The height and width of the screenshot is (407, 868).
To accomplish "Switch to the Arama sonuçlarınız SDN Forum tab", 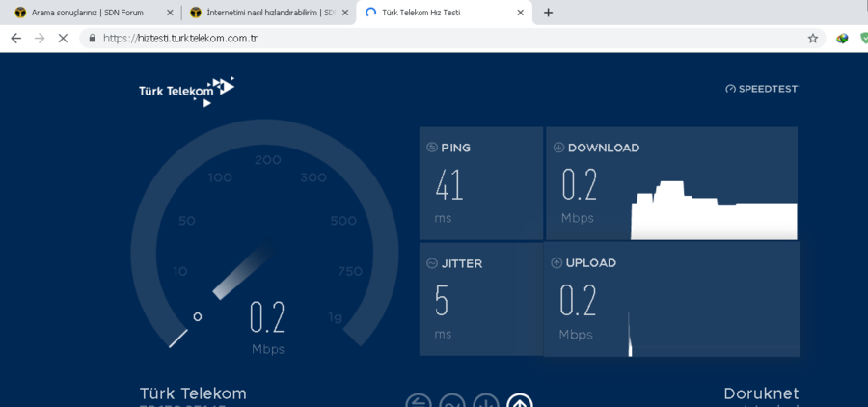I will click(x=89, y=13).
